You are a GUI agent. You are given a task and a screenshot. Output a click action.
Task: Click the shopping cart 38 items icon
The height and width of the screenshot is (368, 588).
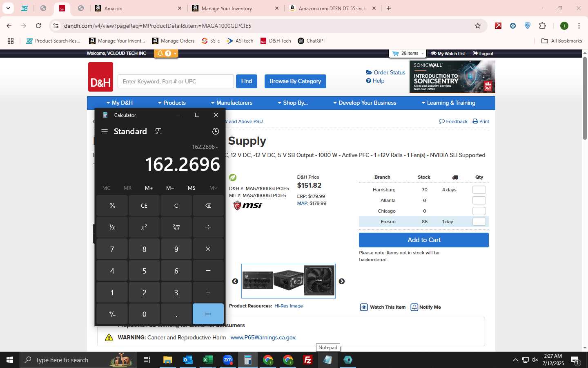pos(408,54)
